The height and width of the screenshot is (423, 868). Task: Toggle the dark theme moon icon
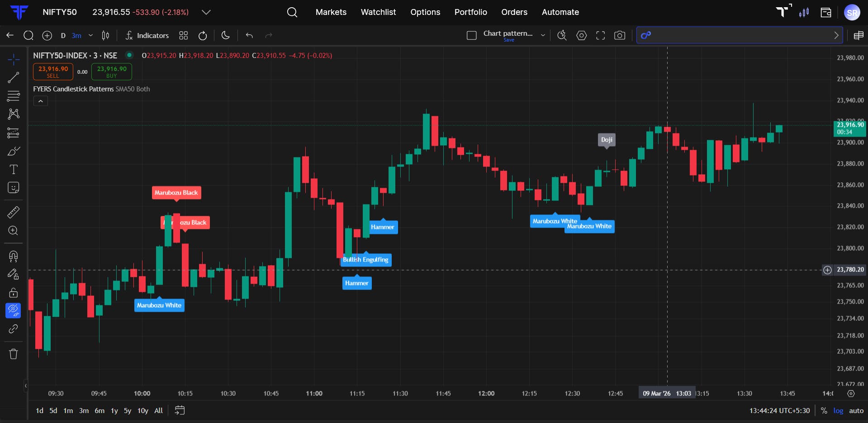click(x=225, y=35)
